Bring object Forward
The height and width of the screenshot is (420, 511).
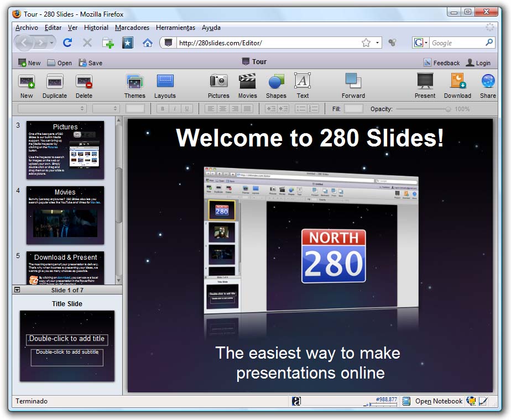353,86
